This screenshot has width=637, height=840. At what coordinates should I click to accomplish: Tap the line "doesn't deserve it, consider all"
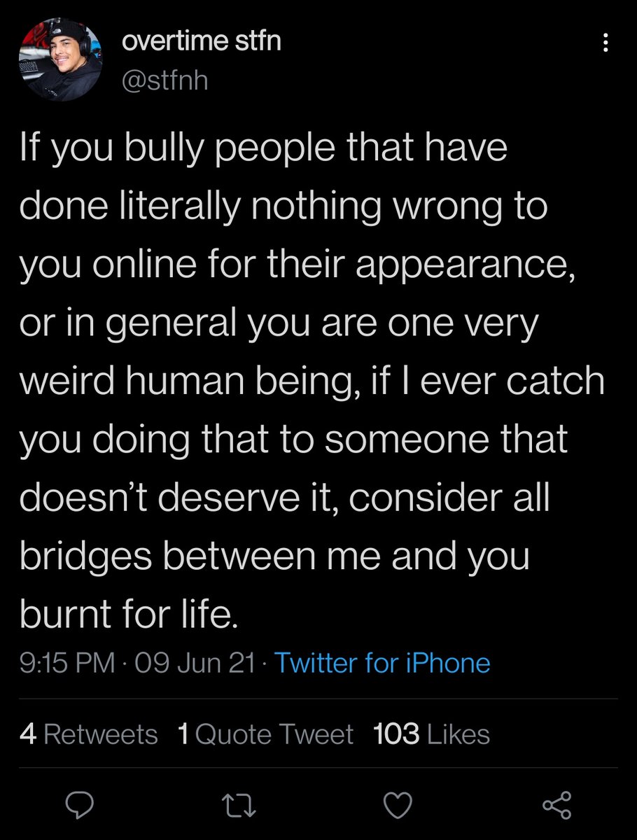285,498
